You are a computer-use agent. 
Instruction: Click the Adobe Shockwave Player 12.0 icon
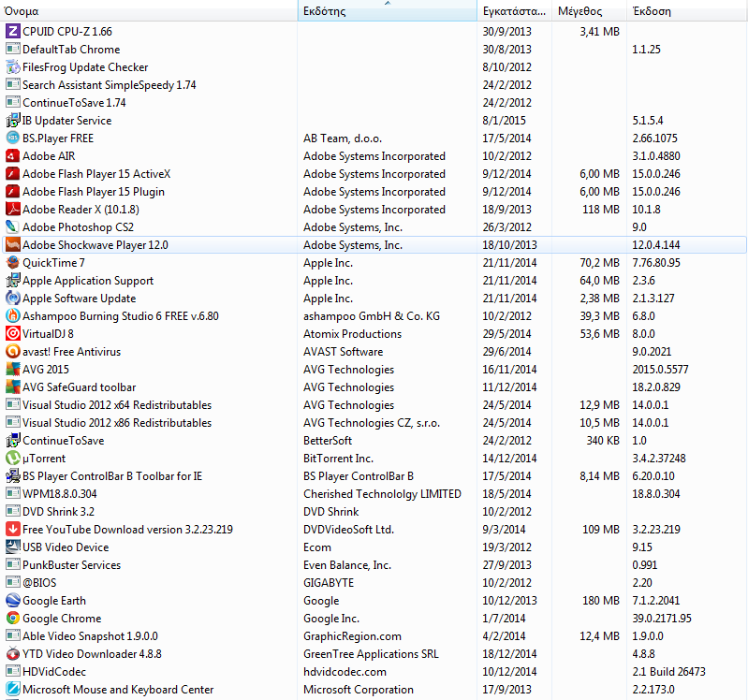click(x=13, y=245)
